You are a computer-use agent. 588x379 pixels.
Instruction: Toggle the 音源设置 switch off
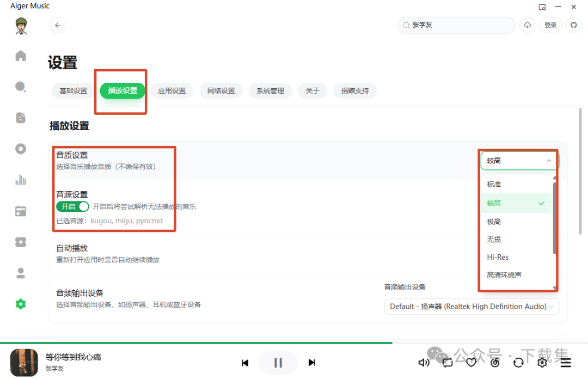coord(72,206)
